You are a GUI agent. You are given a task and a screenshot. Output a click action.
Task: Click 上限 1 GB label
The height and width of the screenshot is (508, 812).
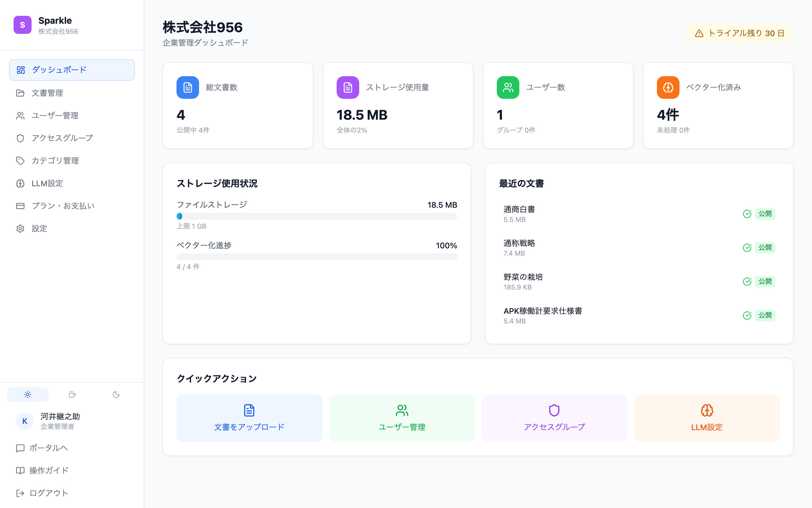[x=191, y=226]
